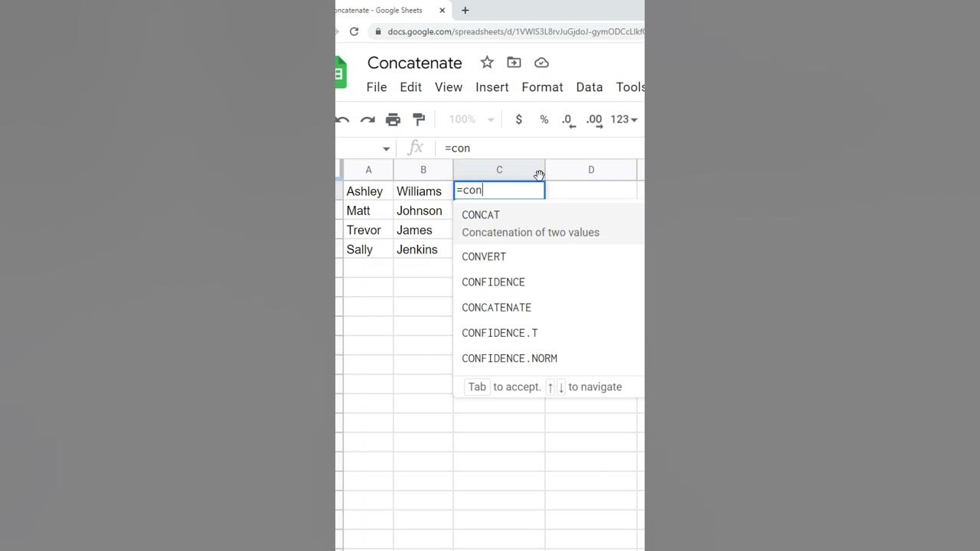Open the Format menu
This screenshot has width=980, height=551.
coord(542,87)
